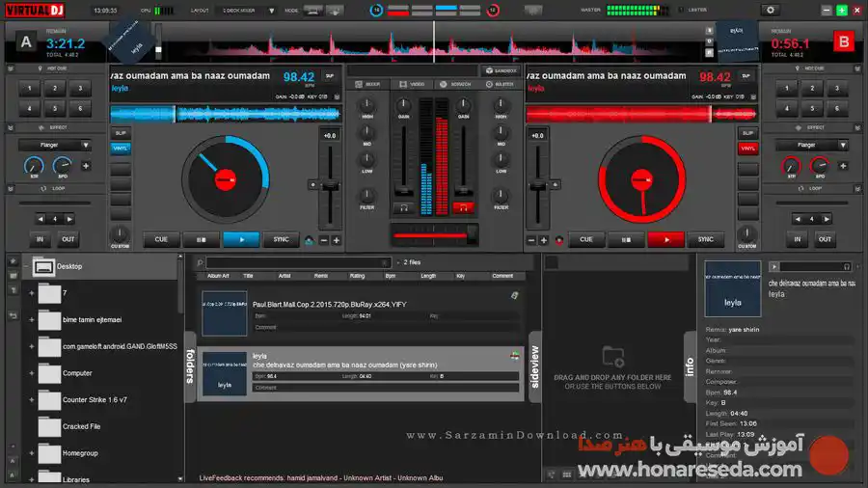This screenshot has width=868, height=488.
Task: Click deck A letter icon
Action: click(25, 42)
